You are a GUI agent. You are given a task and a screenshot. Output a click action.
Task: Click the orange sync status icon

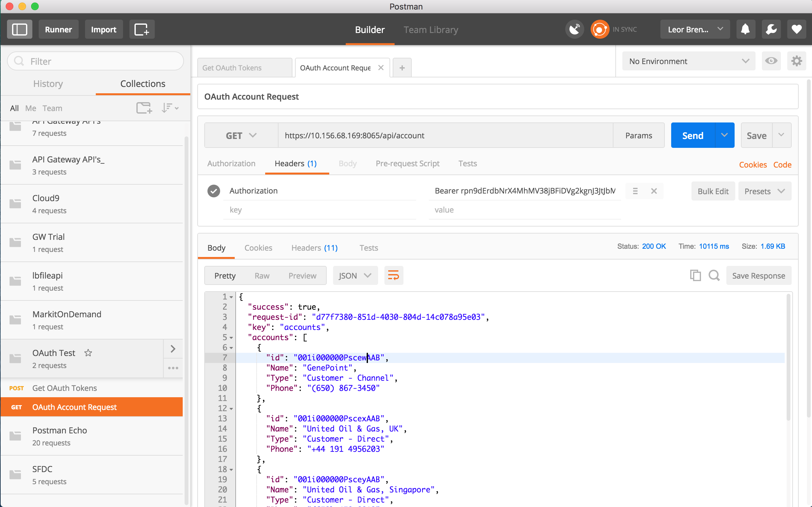click(x=599, y=30)
